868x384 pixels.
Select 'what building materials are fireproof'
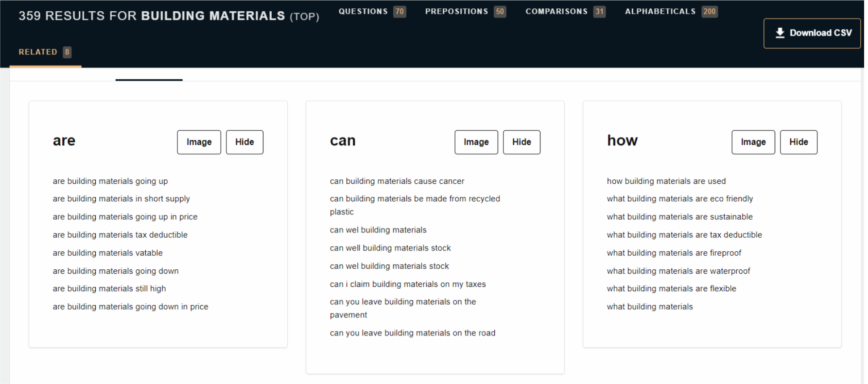[x=674, y=253]
